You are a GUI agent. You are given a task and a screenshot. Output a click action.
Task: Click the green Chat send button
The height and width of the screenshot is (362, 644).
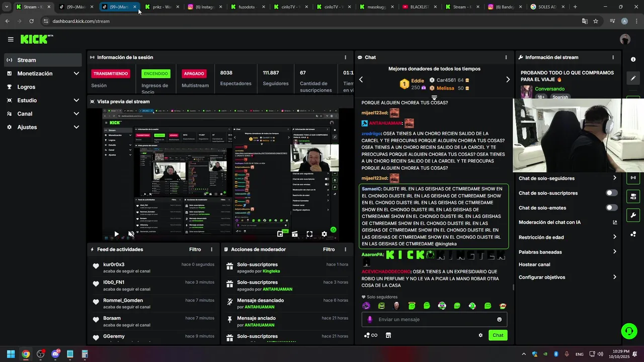(x=498, y=335)
